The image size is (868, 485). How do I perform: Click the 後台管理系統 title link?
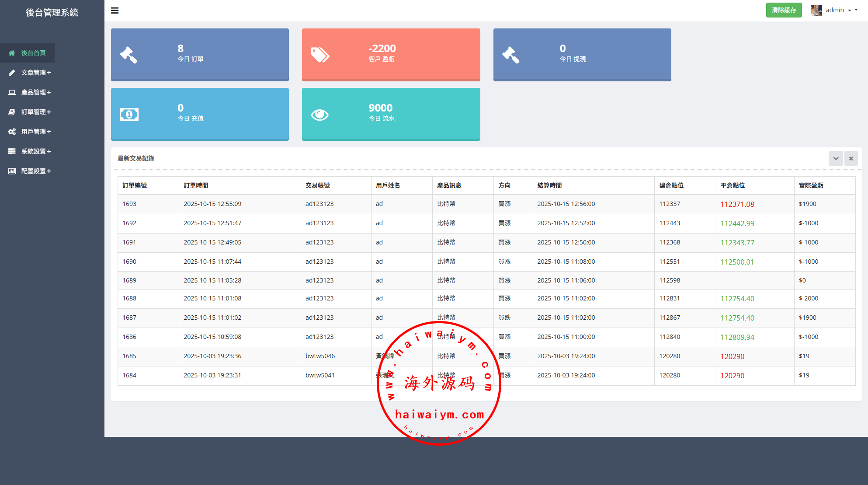tap(52, 13)
